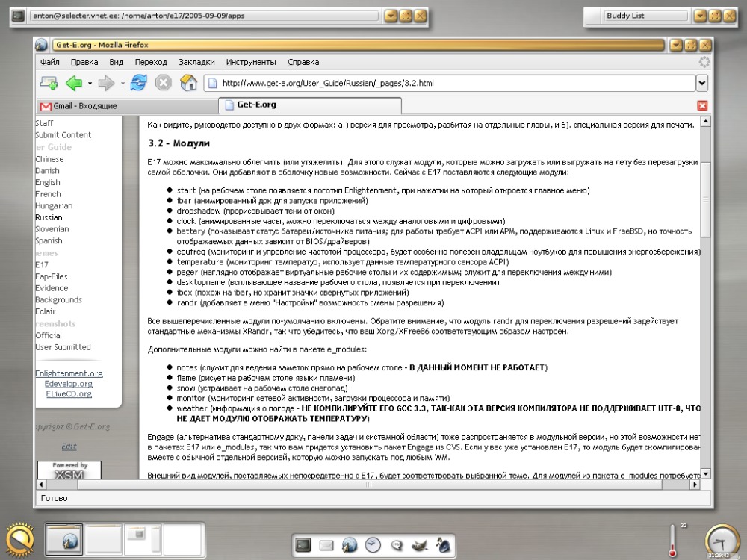
Task: Launch GIMP from the ibar dock
Action: (x=420, y=545)
